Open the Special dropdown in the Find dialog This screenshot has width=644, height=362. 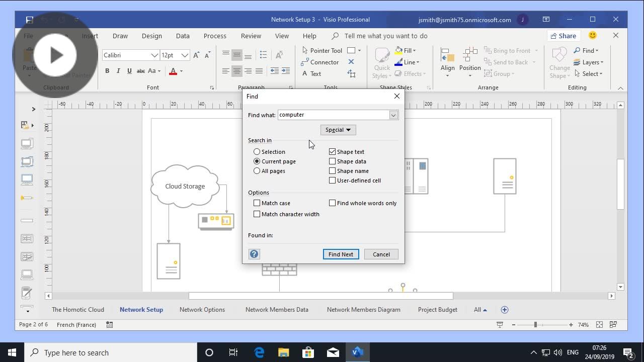pyautogui.click(x=338, y=130)
